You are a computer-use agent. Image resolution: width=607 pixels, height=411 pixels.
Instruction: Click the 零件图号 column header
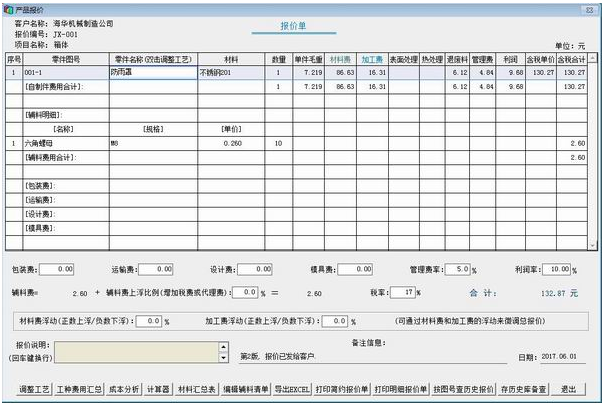pos(66,59)
